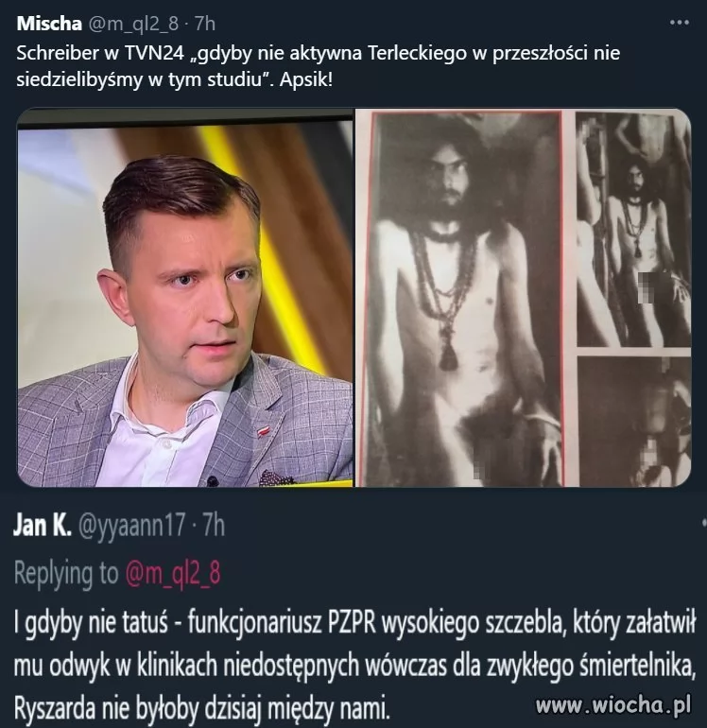Open Jan K. profile via display name
This screenshot has height=728, width=707.
pos(43,525)
